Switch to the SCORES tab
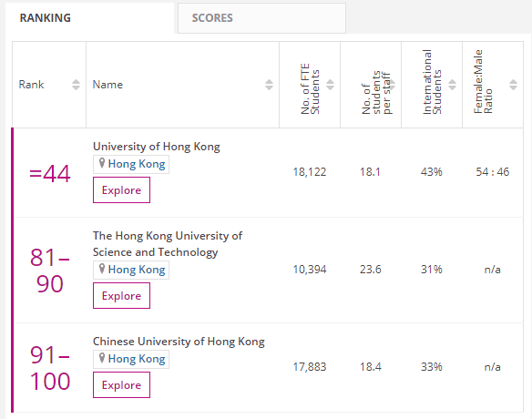This screenshot has height=419, width=532. (261, 18)
